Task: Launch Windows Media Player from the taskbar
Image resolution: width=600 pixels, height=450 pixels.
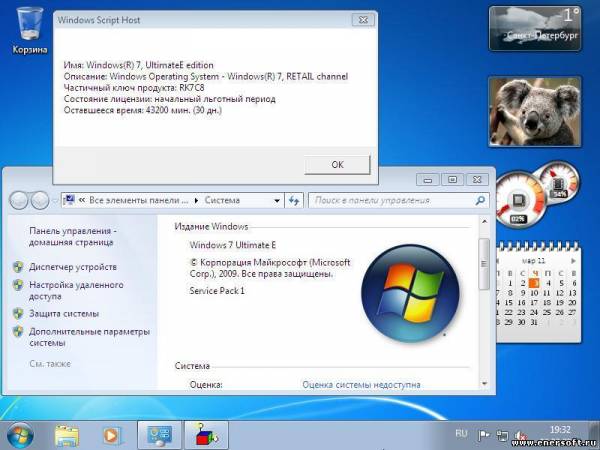Action: (x=112, y=436)
